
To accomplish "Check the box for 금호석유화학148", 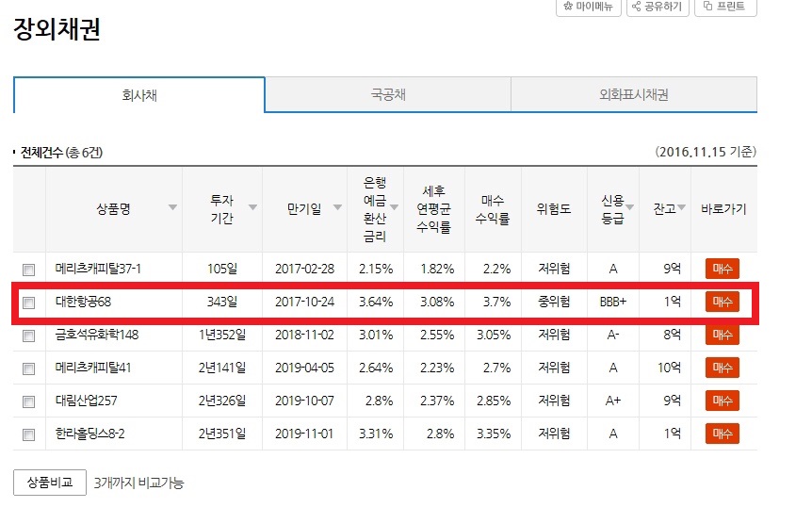I will (29, 336).
